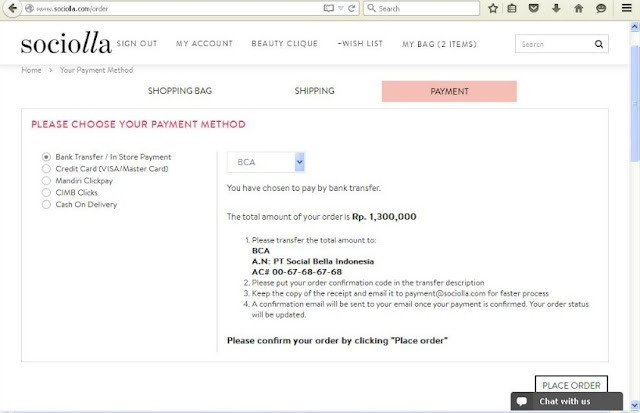Open BEAUTY CLIQUE menu item
The image size is (640, 413).
coord(284,44)
